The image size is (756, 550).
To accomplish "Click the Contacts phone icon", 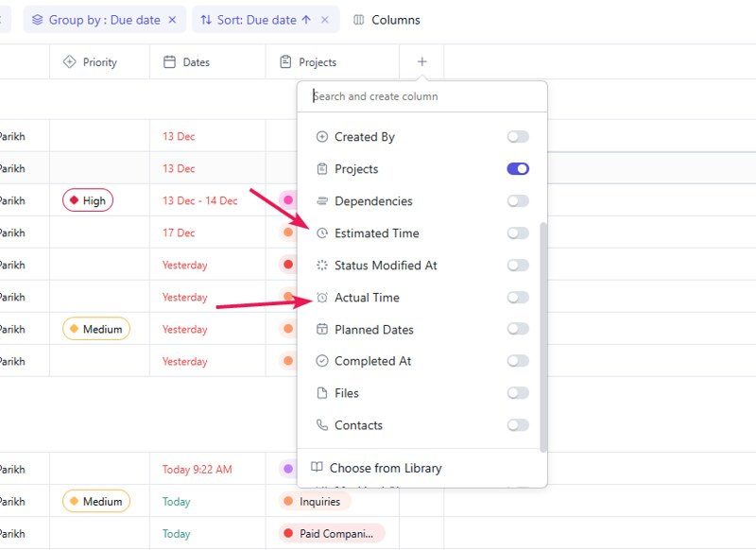I will pyautogui.click(x=322, y=425).
